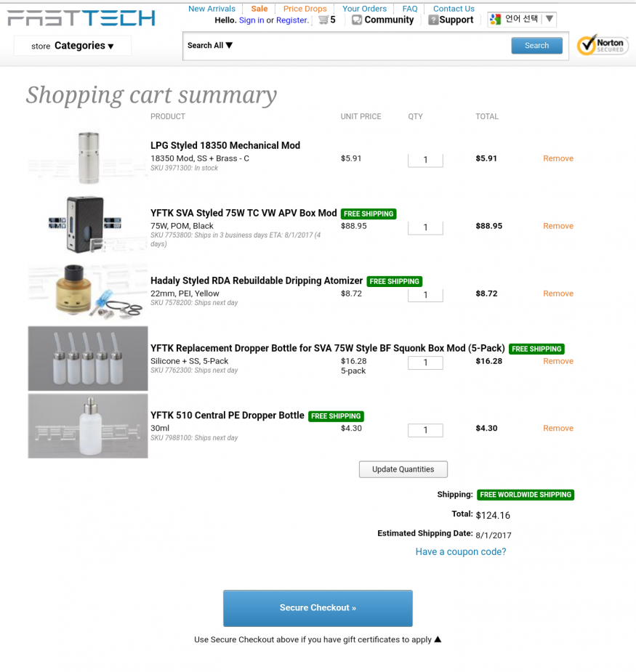Open the 'Have a coupon code?' link
This screenshot has height=672, width=636.
point(461,551)
